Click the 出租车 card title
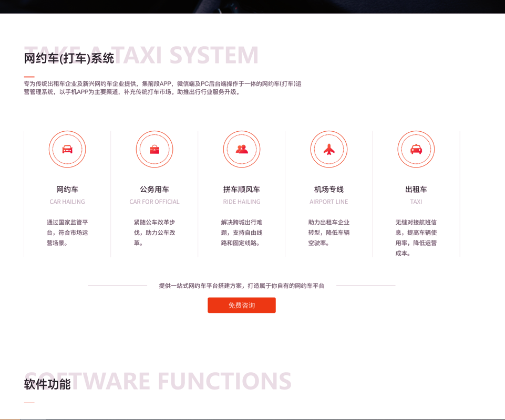This screenshot has height=420, width=505. [416, 189]
